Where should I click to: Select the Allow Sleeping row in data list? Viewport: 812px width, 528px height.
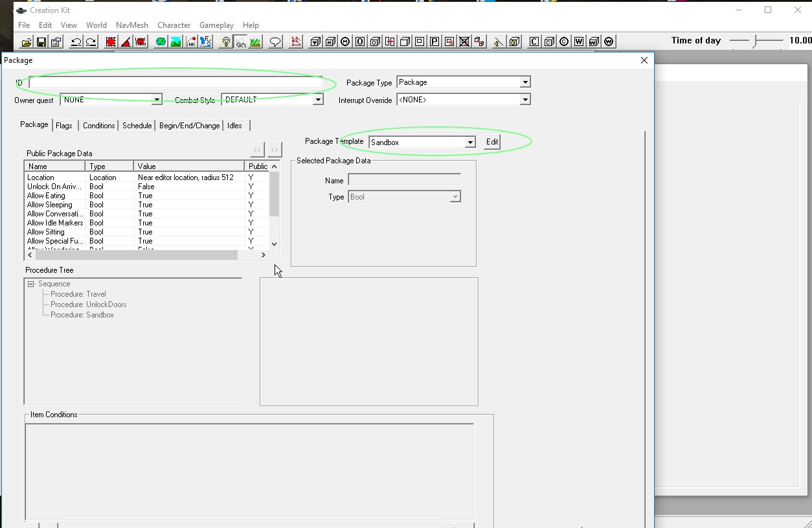(50, 205)
